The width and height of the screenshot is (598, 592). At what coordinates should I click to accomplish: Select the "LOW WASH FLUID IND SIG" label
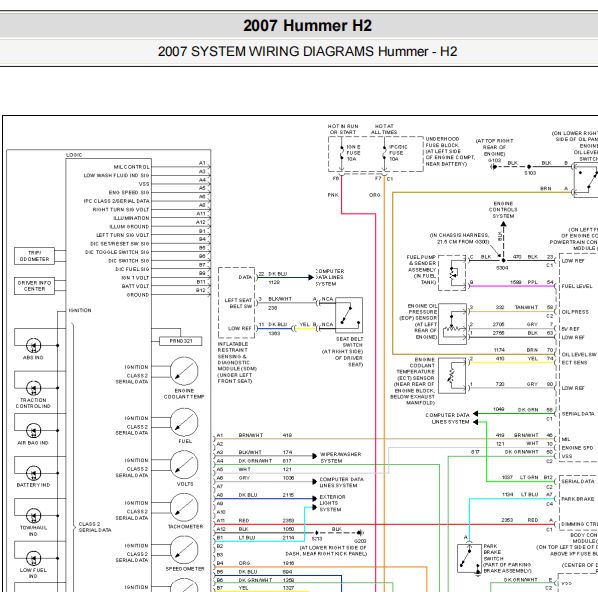[x=116, y=175]
